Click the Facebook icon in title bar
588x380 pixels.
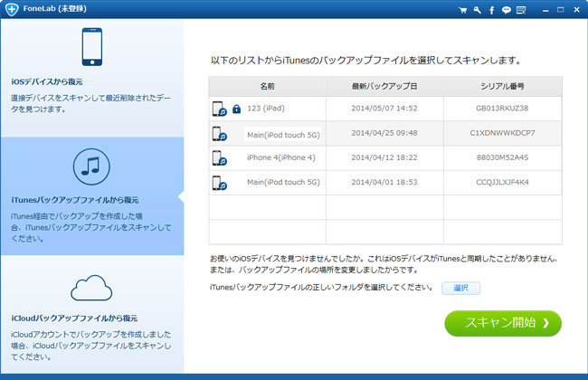pos(491,10)
